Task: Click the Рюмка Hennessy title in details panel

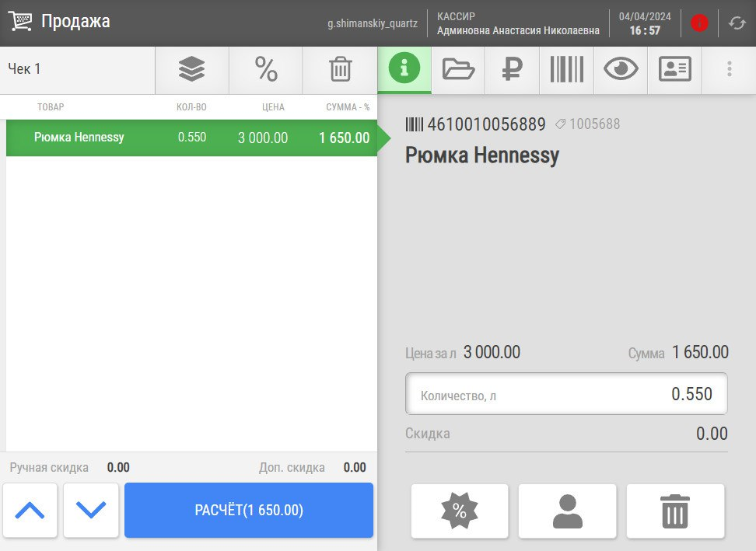Action: pyautogui.click(x=482, y=155)
